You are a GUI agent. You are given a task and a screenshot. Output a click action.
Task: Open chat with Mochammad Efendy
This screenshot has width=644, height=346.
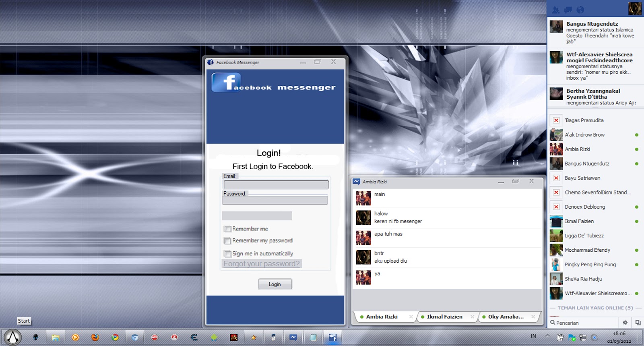coord(594,250)
